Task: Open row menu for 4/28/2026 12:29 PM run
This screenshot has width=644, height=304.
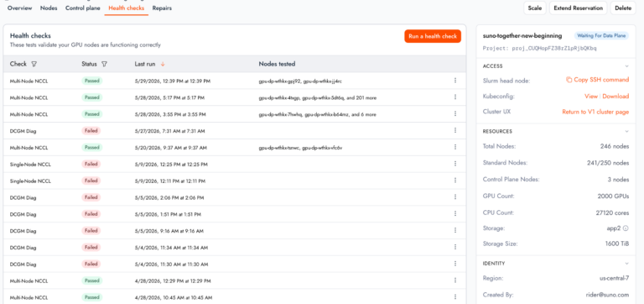Action: point(455,280)
